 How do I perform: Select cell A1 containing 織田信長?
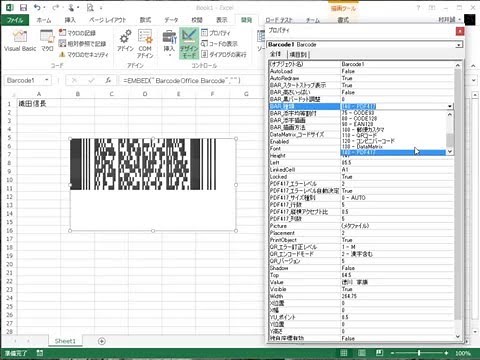coord(39,104)
